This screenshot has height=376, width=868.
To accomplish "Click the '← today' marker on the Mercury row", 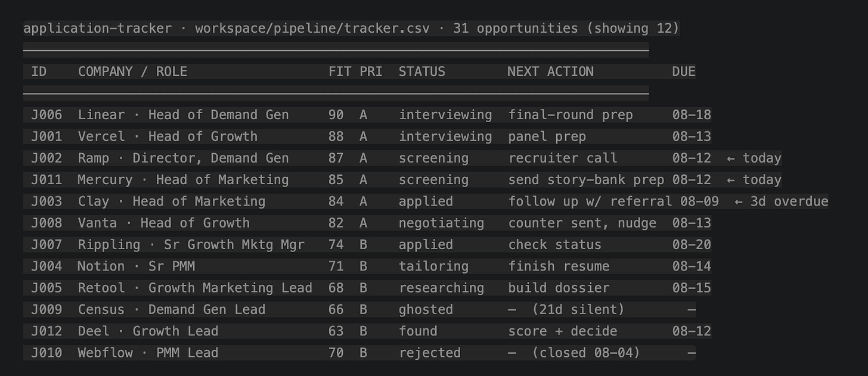I will tap(754, 180).
